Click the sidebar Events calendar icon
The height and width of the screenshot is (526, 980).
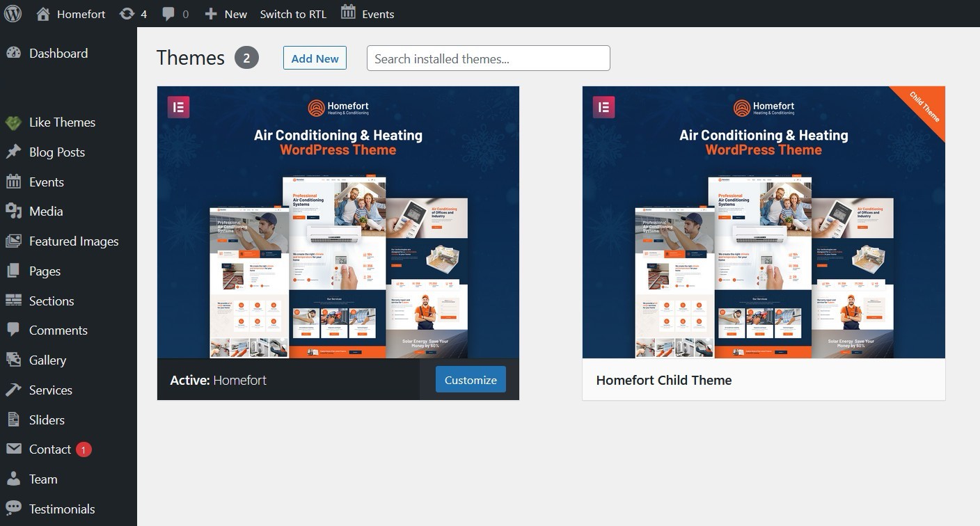click(x=13, y=182)
